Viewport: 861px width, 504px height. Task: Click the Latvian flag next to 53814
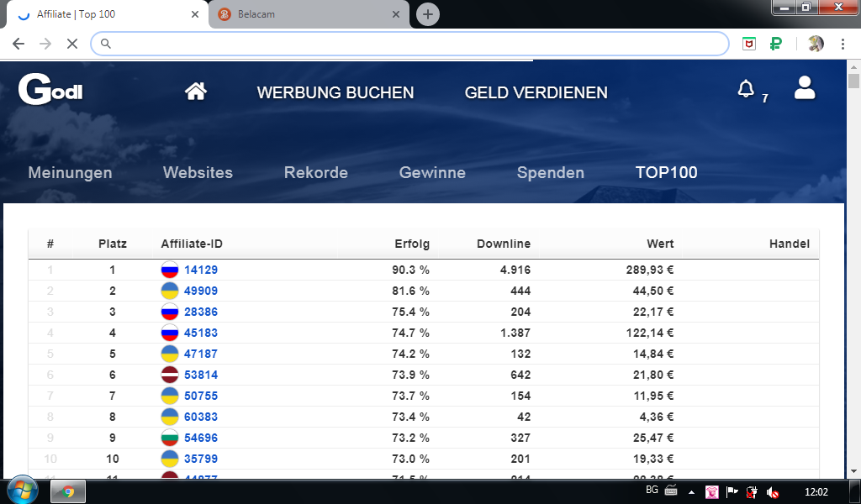[170, 375]
